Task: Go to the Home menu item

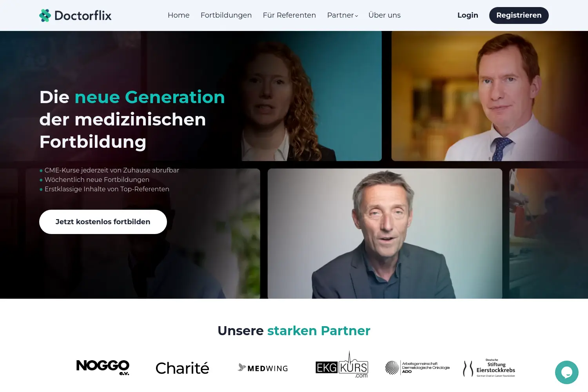Action: click(x=179, y=15)
